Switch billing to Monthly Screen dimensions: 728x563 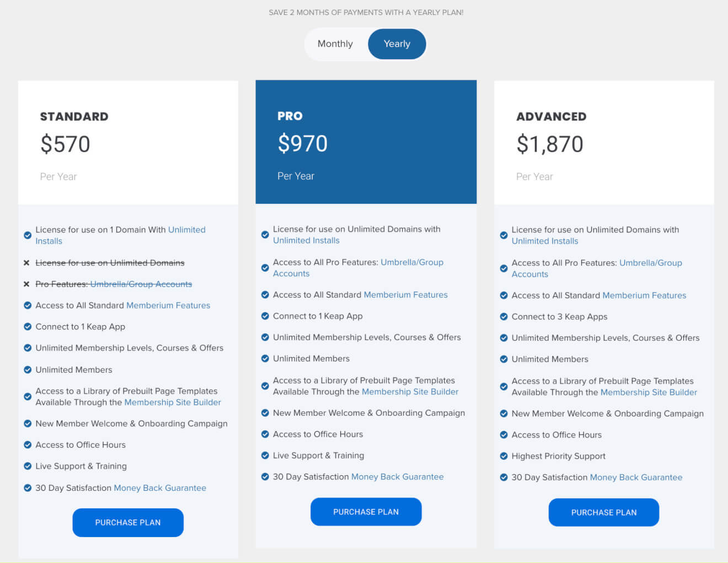point(335,44)
